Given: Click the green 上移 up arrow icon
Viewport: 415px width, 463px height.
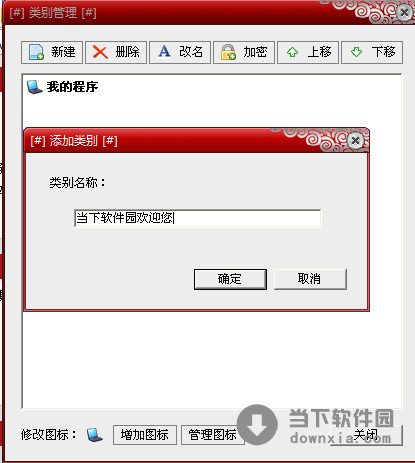Looking at the screenshot, I should (292, 52).
